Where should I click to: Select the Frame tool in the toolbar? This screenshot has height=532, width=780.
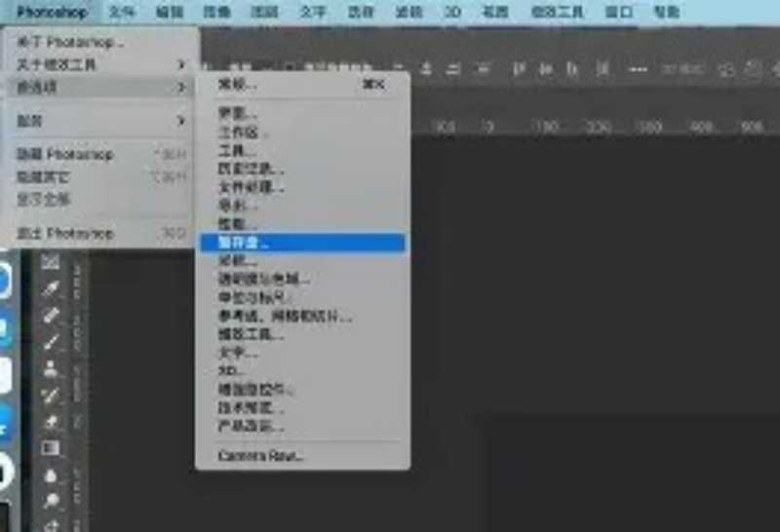click(x=51, y=261)
